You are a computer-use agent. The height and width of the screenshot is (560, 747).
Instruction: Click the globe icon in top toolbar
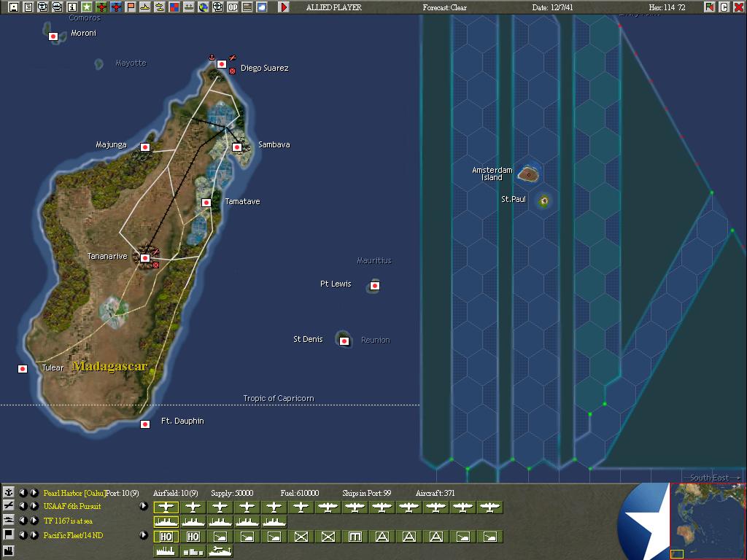(204, 7)
